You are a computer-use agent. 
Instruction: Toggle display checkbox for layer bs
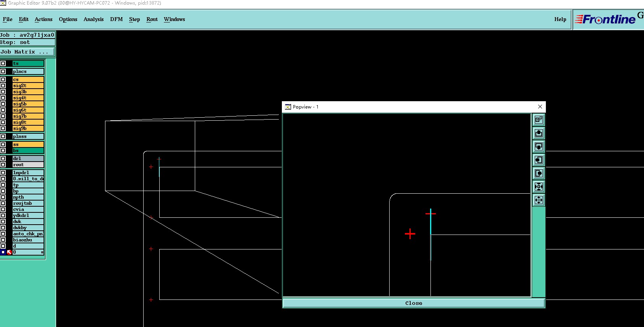[3, 151]
